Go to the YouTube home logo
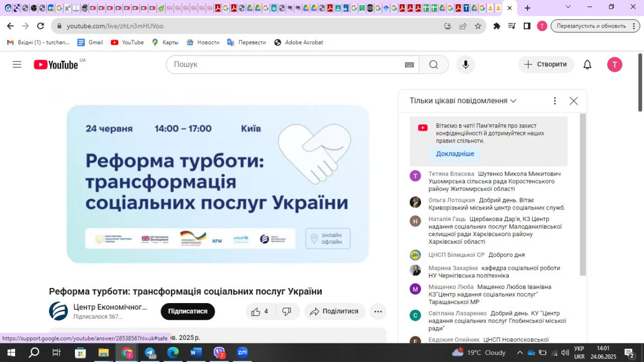This screenshot has width=644, height=362. coord(56,64)
